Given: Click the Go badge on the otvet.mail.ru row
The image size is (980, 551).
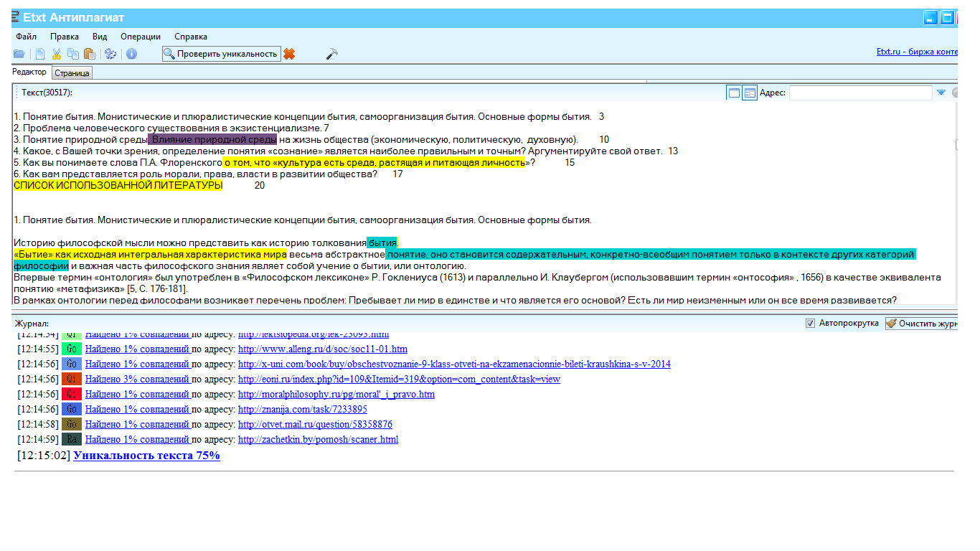Looking at the screenshot, I should 72,424.
